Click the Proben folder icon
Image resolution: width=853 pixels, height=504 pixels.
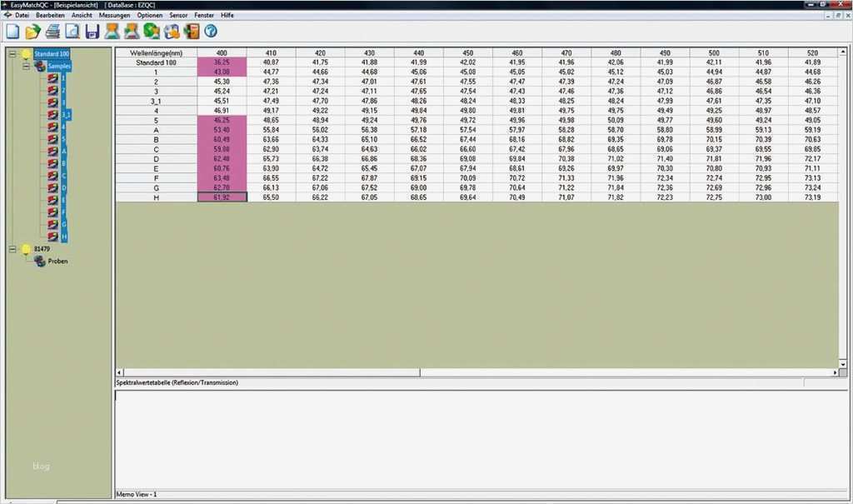(40, 262)
